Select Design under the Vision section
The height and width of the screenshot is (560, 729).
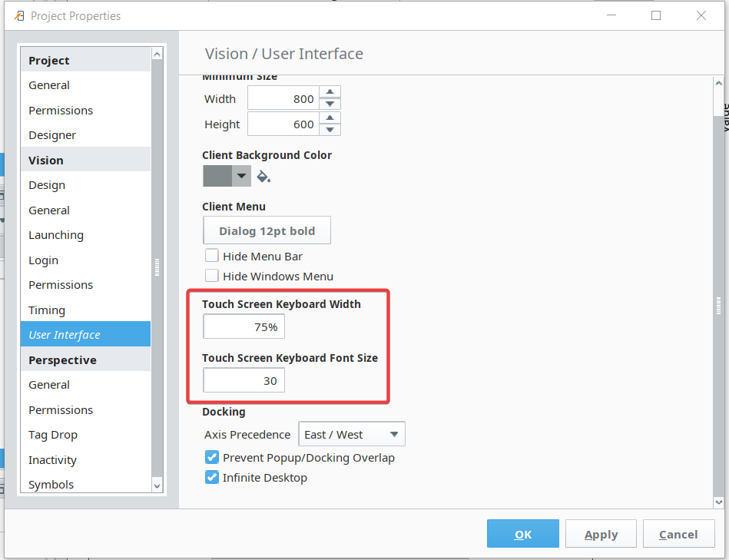(x=85, y=185)
